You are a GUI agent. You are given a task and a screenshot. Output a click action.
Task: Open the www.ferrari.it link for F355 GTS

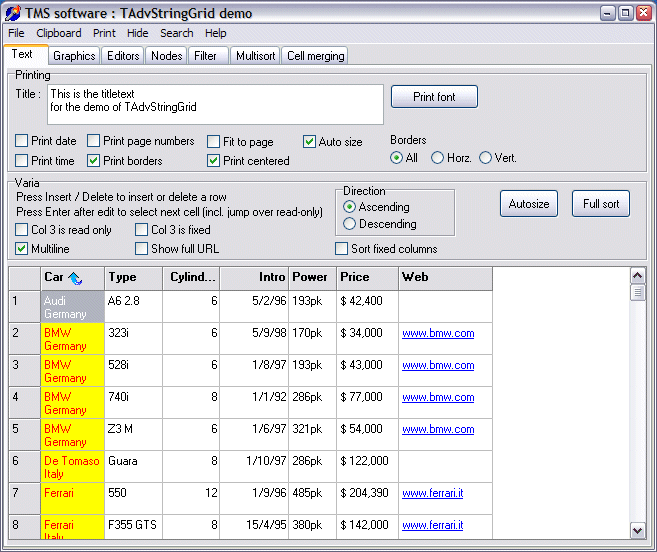point(432,525)
